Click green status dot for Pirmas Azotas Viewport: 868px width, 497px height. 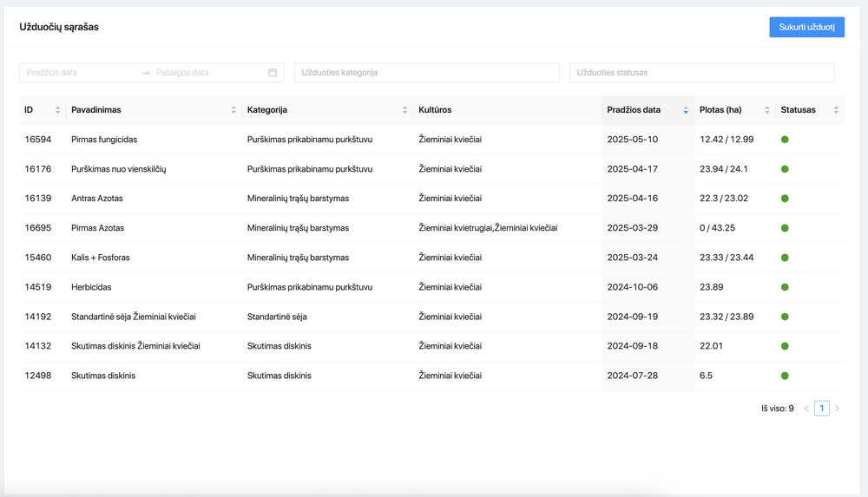point(785,228)
